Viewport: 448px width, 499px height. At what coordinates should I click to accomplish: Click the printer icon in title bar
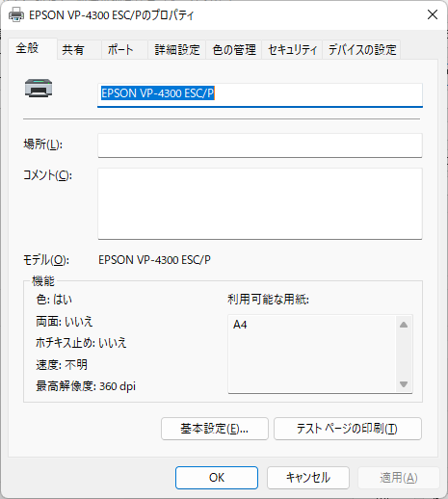click(16, 14)
